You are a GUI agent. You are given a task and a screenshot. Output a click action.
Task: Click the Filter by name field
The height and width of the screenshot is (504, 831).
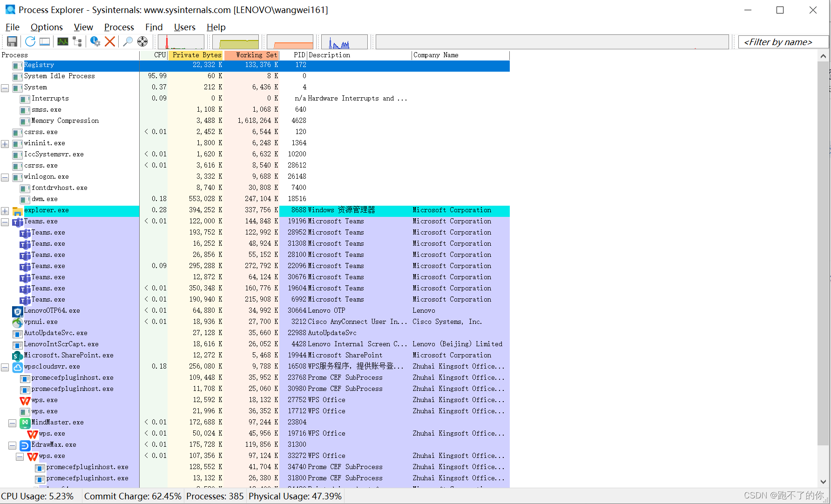coord(784,42)
